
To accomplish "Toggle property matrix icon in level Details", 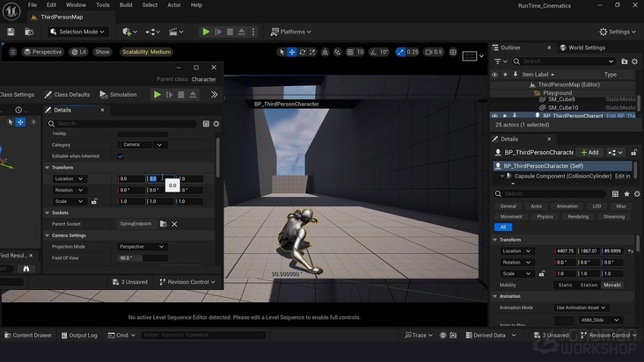I will (x=615, y=193).
